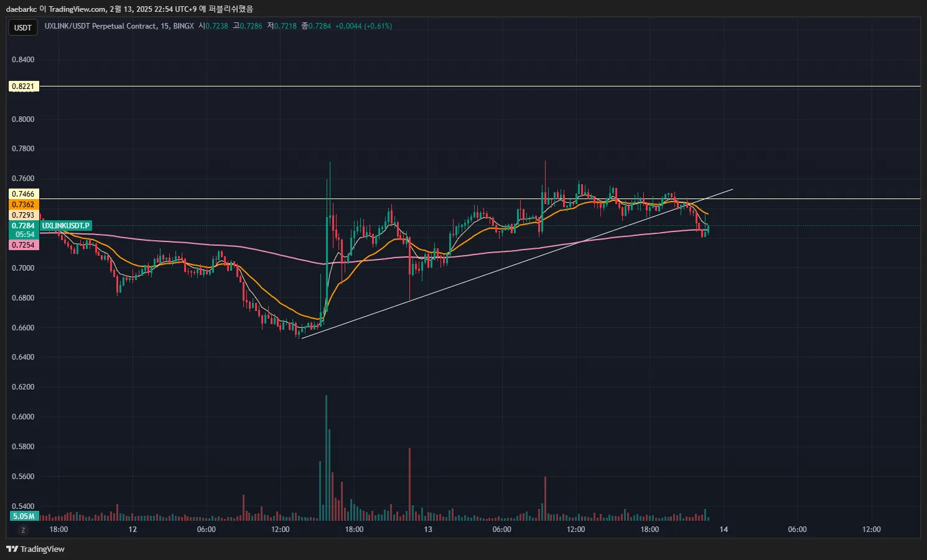
Task: Click the 0.8400 price axis label
Action: pyautogui.click(x=23, y=60)
